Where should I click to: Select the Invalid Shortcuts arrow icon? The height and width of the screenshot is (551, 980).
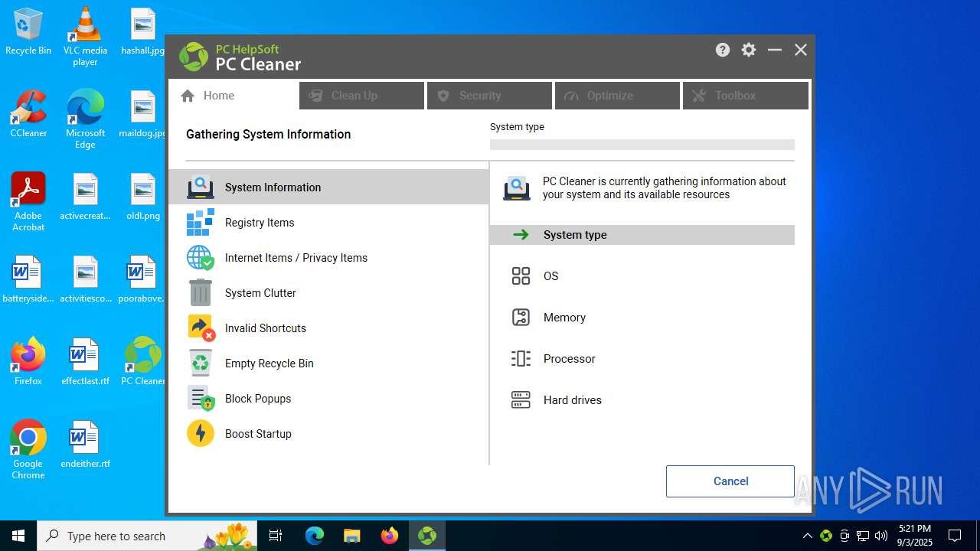201,328
